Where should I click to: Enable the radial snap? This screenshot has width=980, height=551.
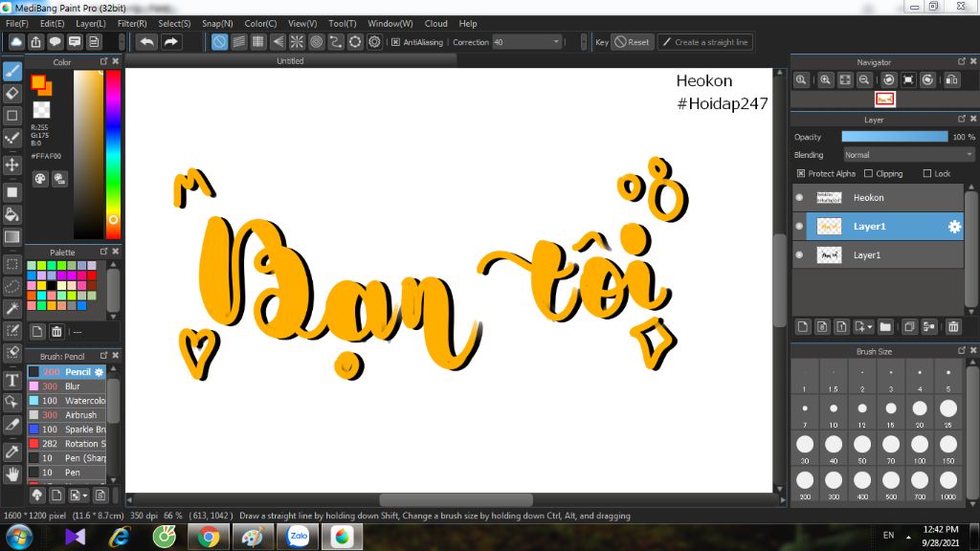[x=297, y=42]
